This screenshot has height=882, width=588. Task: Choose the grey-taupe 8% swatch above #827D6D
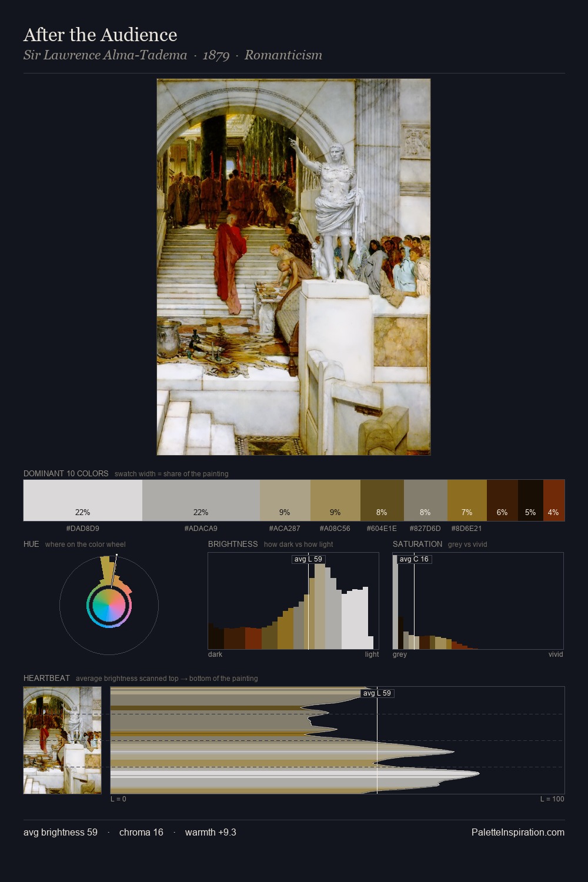point(426,500)
